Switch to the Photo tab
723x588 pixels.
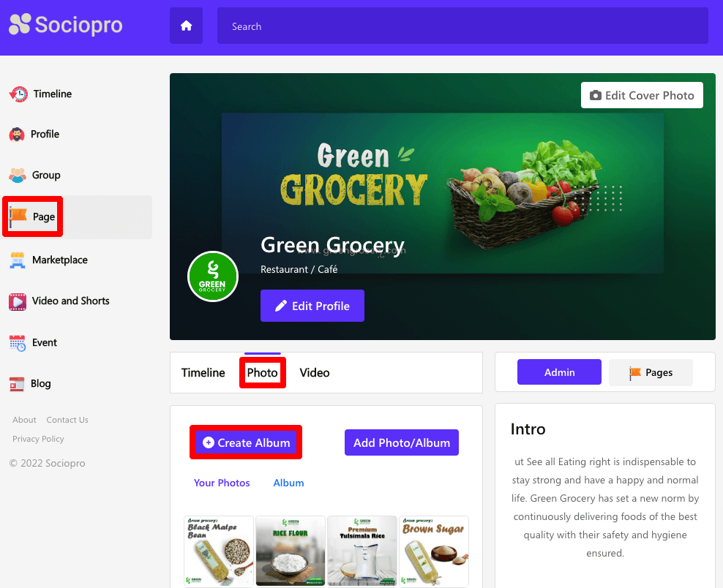(263, 372)
